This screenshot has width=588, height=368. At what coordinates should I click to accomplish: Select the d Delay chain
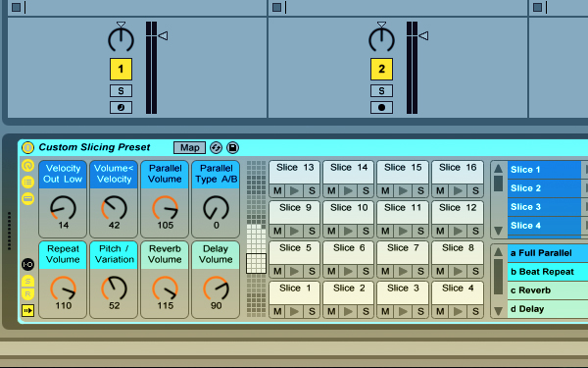548,309
